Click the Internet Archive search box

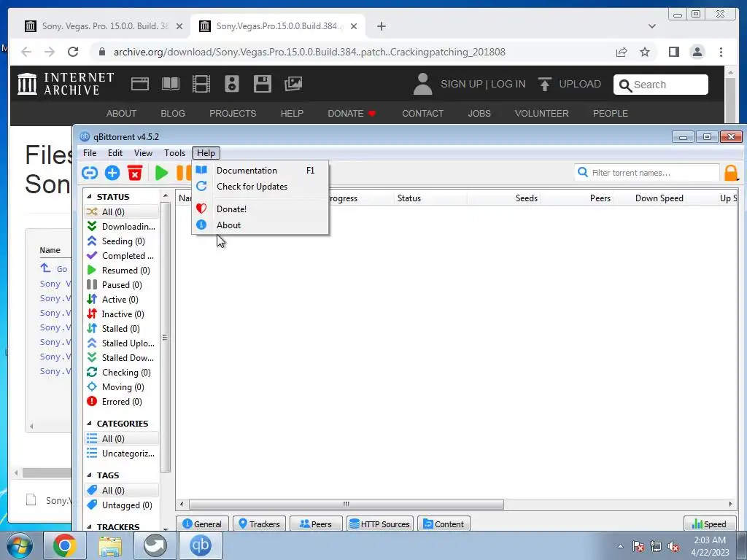pos(661,85)
